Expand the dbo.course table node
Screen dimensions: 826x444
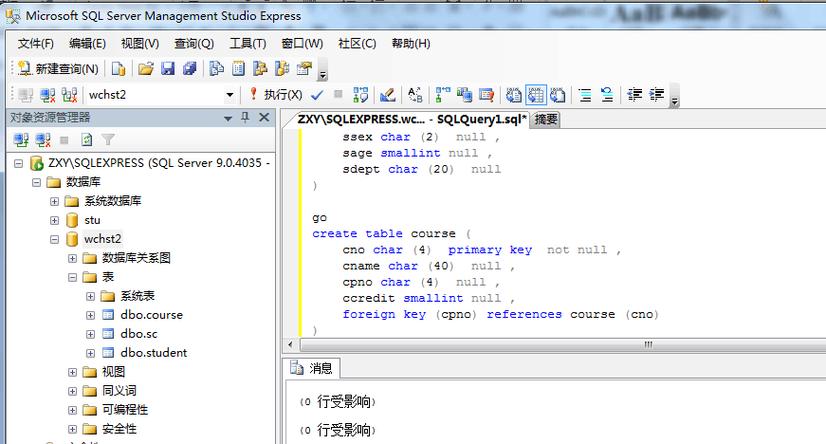pos(91,315)
